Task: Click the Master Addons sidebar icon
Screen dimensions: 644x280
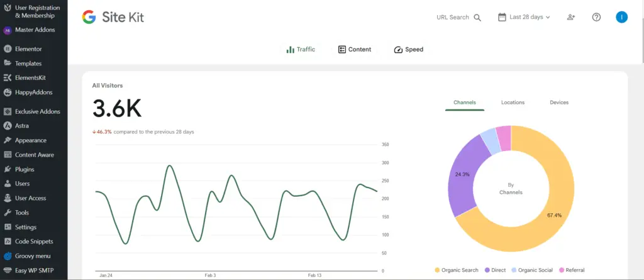Action: click(x=8, y=30)
